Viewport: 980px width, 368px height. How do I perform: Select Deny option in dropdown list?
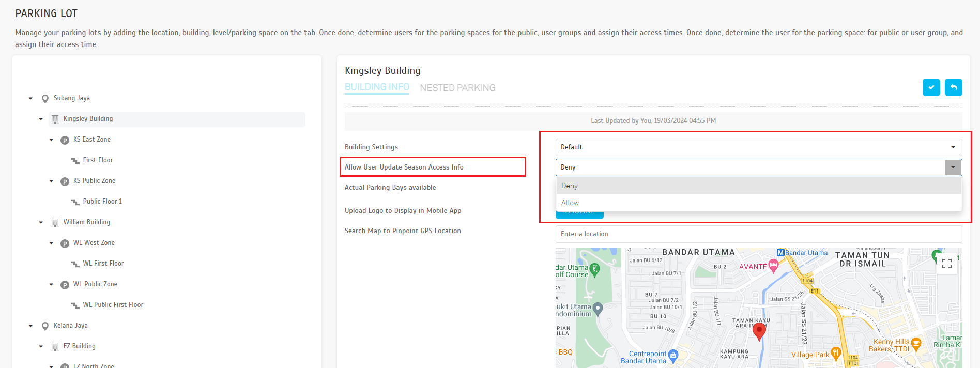point(570,186)
